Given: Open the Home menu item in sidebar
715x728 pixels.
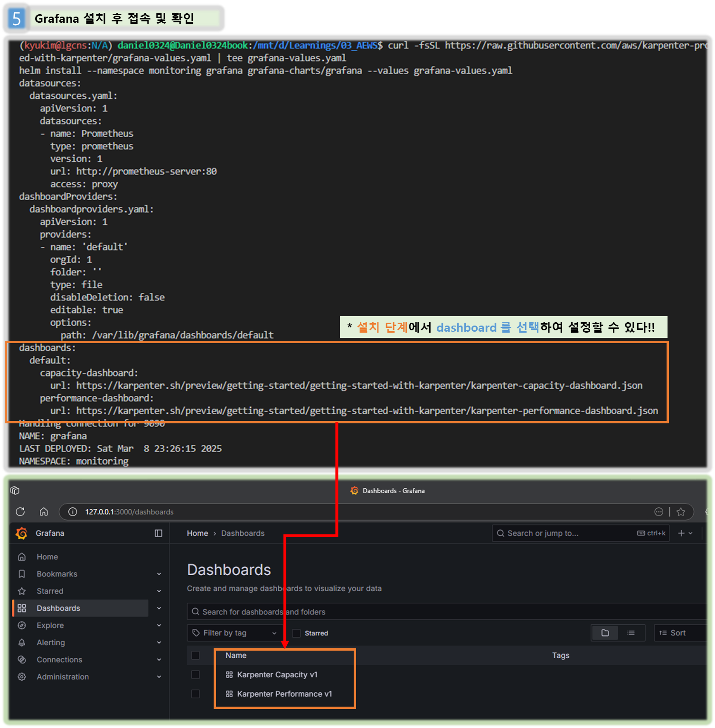Looking at the screenshot, I should pyautogui.click(x=47, y=557).
